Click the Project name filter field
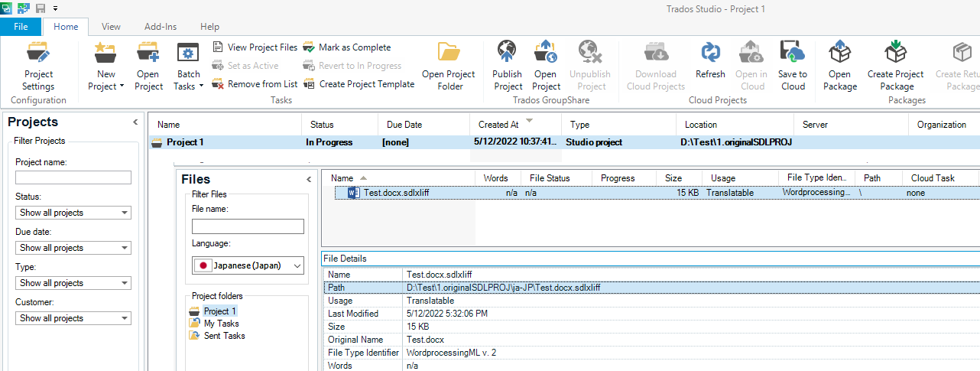The height and width of the screenshot is (371, 980). tap(73, 177)
